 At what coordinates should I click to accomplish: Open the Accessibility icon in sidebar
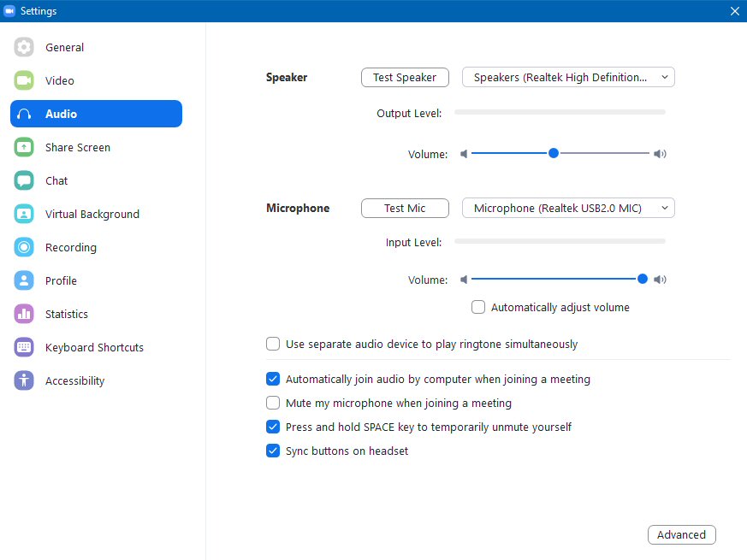[x=24, y=381]
